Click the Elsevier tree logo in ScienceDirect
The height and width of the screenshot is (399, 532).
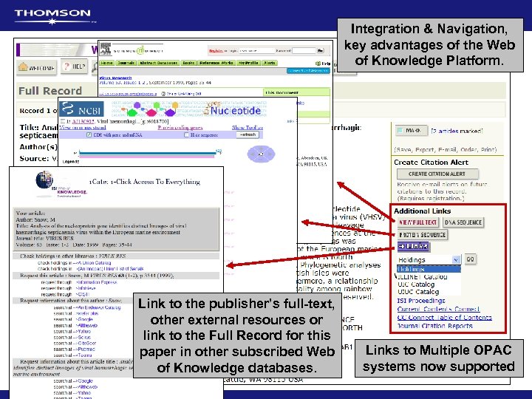pos(106,50)
